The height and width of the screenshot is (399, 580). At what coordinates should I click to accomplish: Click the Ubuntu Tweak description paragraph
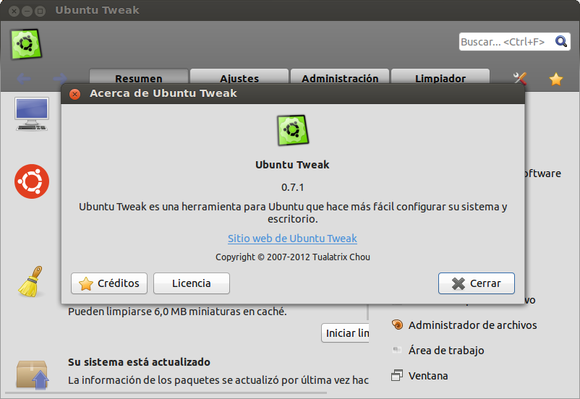(293, 213)
